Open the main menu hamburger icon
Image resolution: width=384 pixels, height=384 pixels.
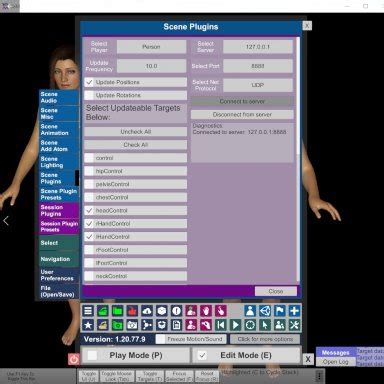(88, 311)
